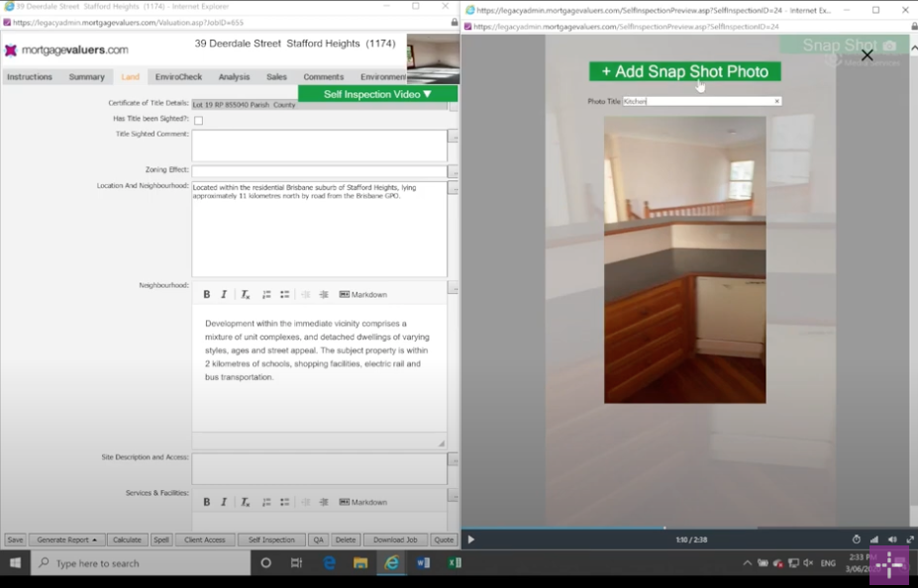Toggle italic in Services & Facilities editor

pos(224,502)
